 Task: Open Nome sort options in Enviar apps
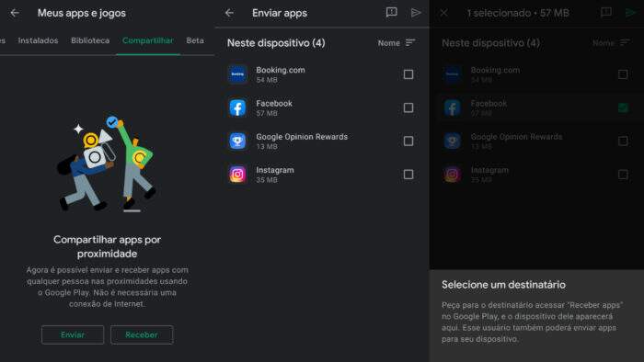tap(397, 43)
